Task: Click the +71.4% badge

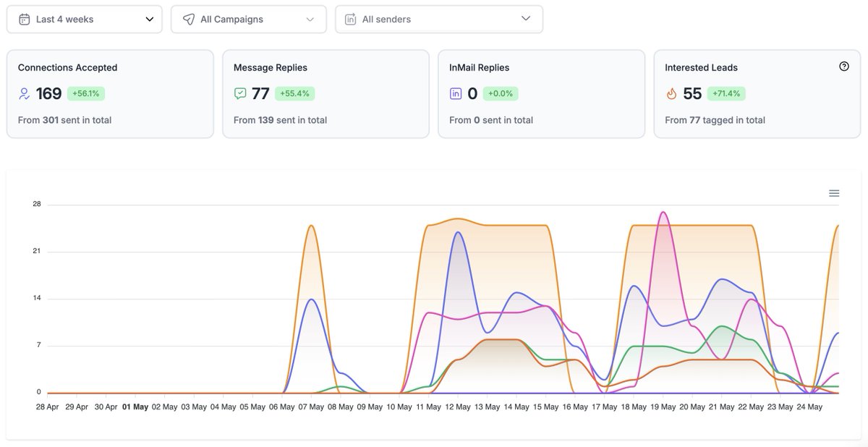Action: (x=727, y=93)
